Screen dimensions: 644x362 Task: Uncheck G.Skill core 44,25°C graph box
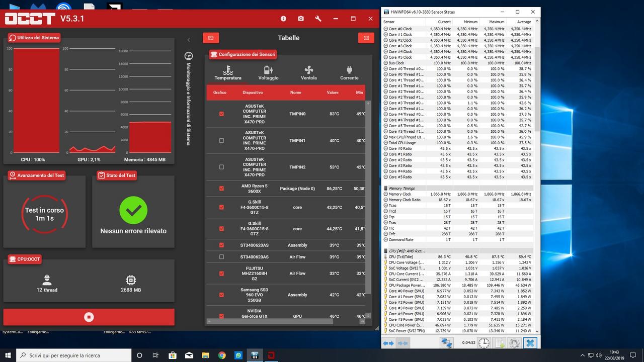(x=221, y=228)
